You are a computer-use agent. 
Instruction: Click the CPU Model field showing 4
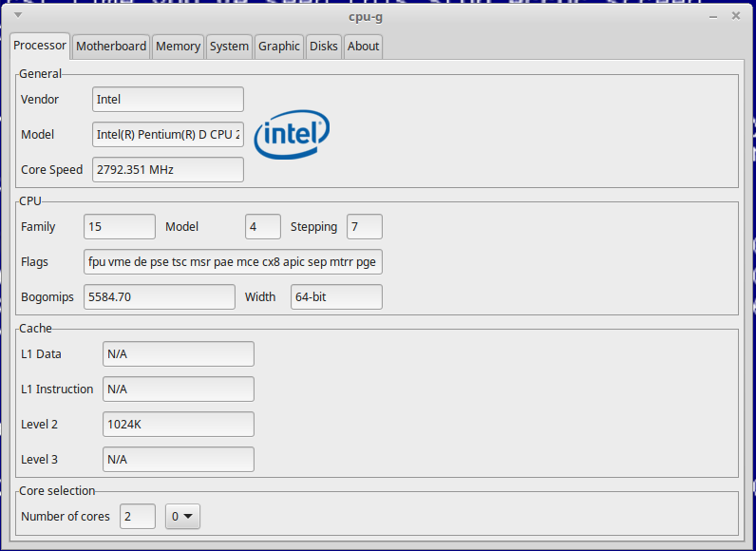click(x=263, y=226)
